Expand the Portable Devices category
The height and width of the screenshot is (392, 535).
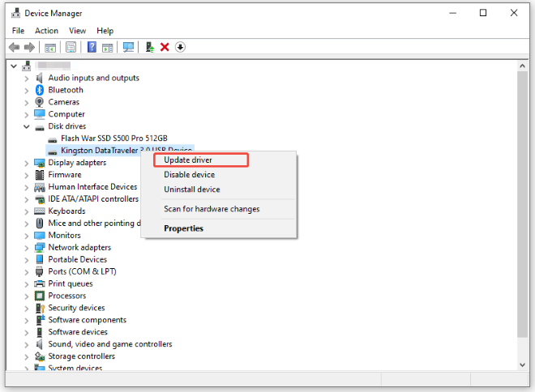27,260
